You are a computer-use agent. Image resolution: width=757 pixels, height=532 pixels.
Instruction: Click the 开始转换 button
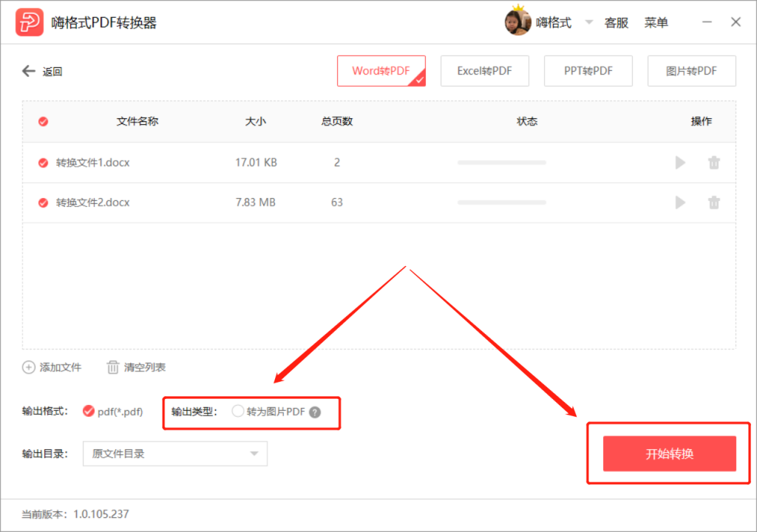[x=669, y=454]
